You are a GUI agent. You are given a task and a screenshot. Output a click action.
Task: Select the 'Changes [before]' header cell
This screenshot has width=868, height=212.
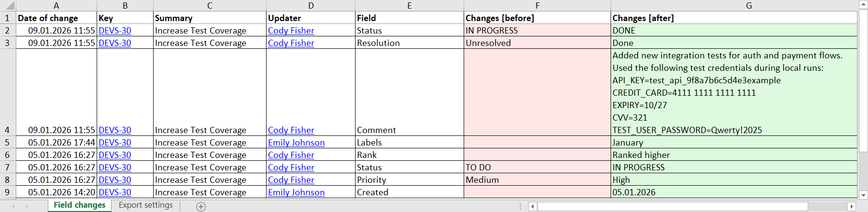(537, 18)
